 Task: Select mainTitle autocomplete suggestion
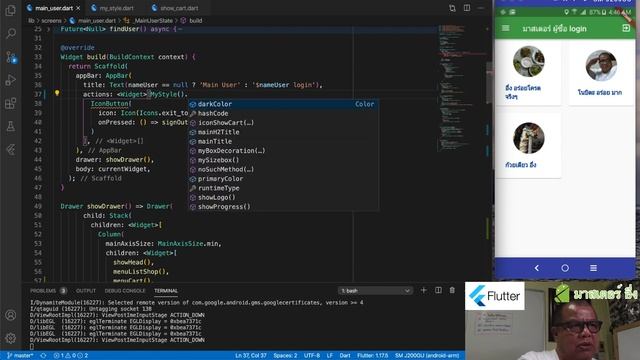click(x=283, y=142)
